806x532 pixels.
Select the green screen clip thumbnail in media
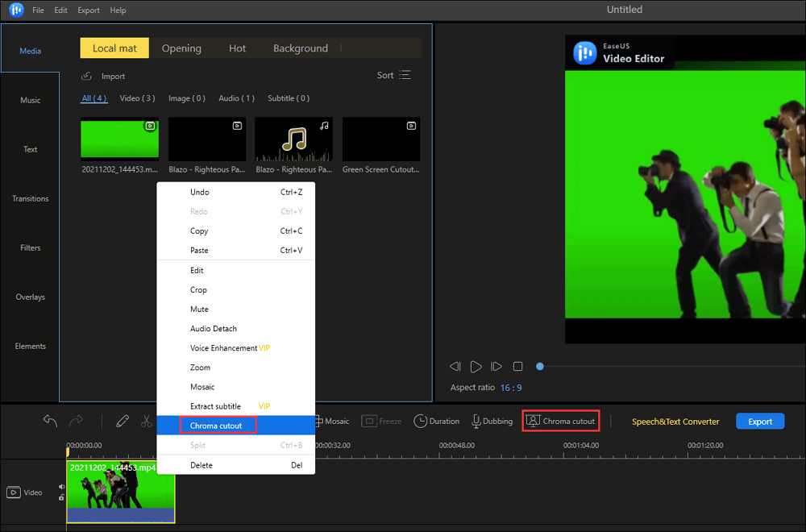click(119, 139)
